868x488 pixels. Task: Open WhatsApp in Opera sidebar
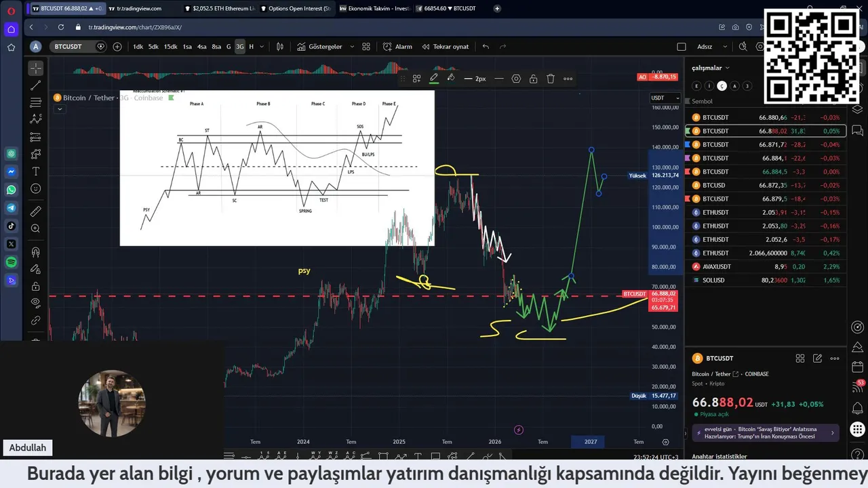[x=12, y=190]
